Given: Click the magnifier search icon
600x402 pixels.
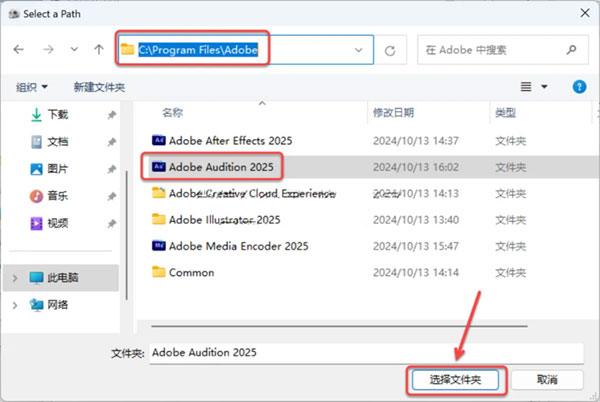Looking at the screenshot, I should [571, 49].
